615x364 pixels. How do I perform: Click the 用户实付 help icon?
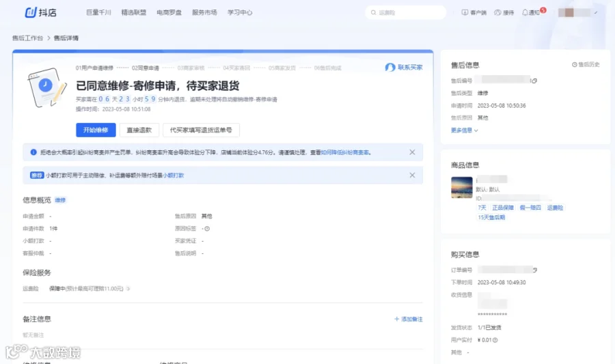495,340
